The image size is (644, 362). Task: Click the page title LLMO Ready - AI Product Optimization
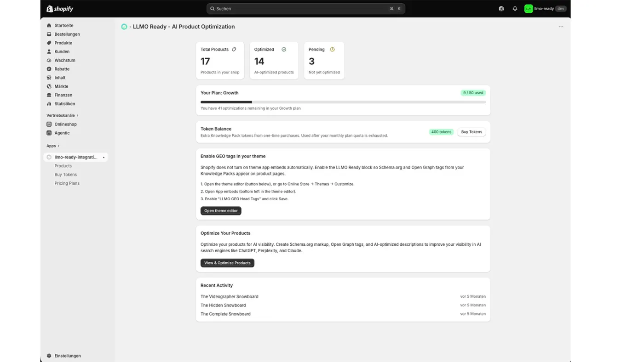pos(184,27)
